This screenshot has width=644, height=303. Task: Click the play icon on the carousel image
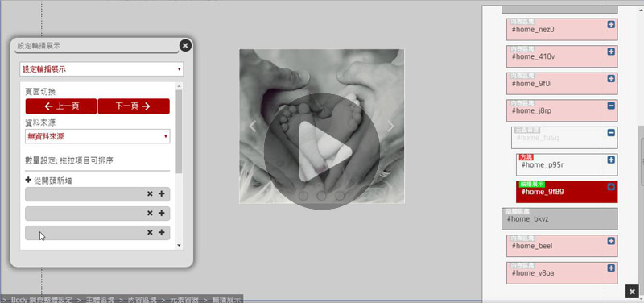pyautogui.click(x=322, y=151)
